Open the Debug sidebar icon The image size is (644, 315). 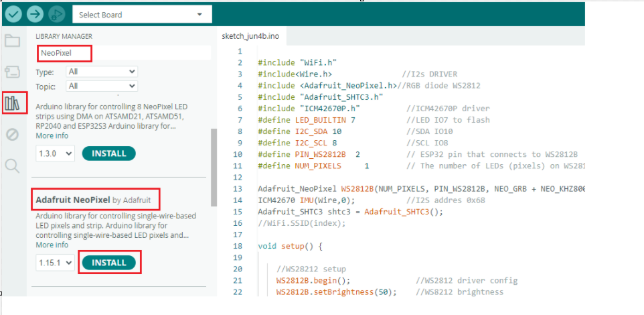(13, 135)
